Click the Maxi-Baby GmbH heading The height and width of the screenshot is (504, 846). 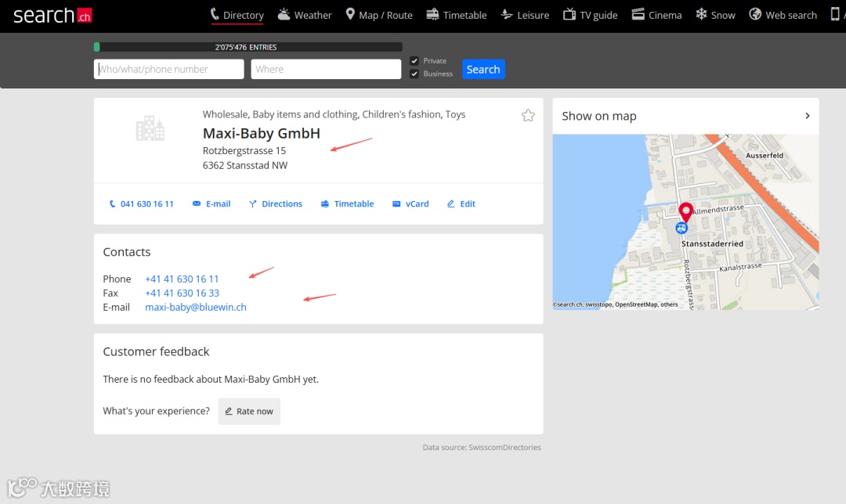(261, 133)
